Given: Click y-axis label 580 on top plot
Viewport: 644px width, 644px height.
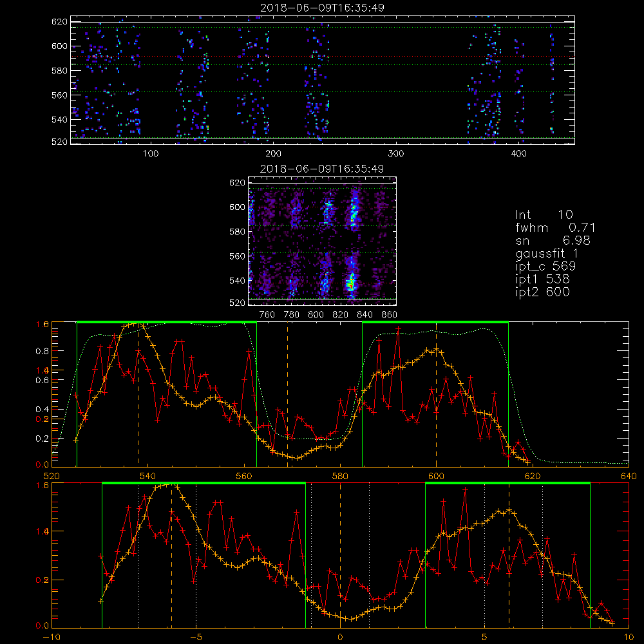Looking at the screenshot, I should tap(59, 71).
